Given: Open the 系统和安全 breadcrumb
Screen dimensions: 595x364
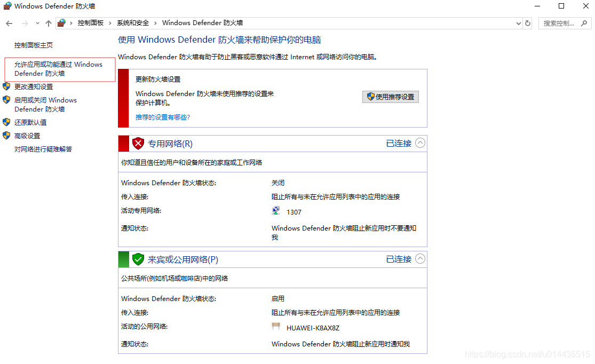Looking at the screenshot, I should click(x=133, y=23).
